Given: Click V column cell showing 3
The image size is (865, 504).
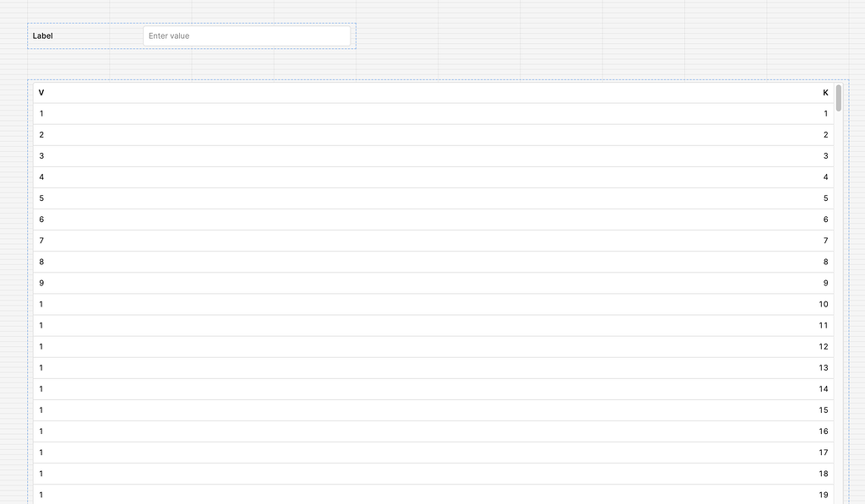Looking at the screenshot, I should [41, 156].
